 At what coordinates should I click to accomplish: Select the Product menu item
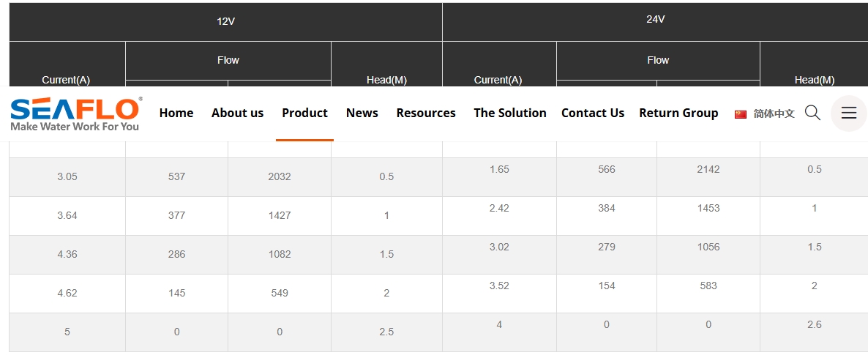(304, 113)
